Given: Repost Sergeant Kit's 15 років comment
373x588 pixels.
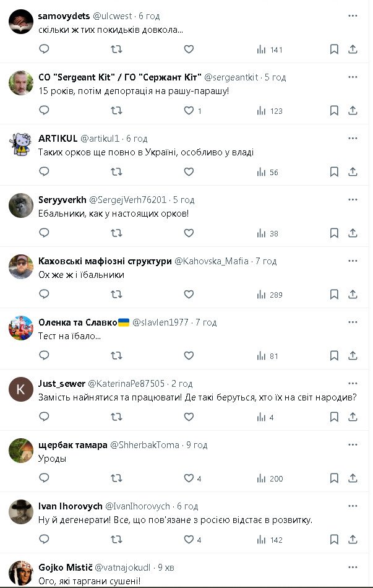Looking at the screenshot, I should [116, 111].
